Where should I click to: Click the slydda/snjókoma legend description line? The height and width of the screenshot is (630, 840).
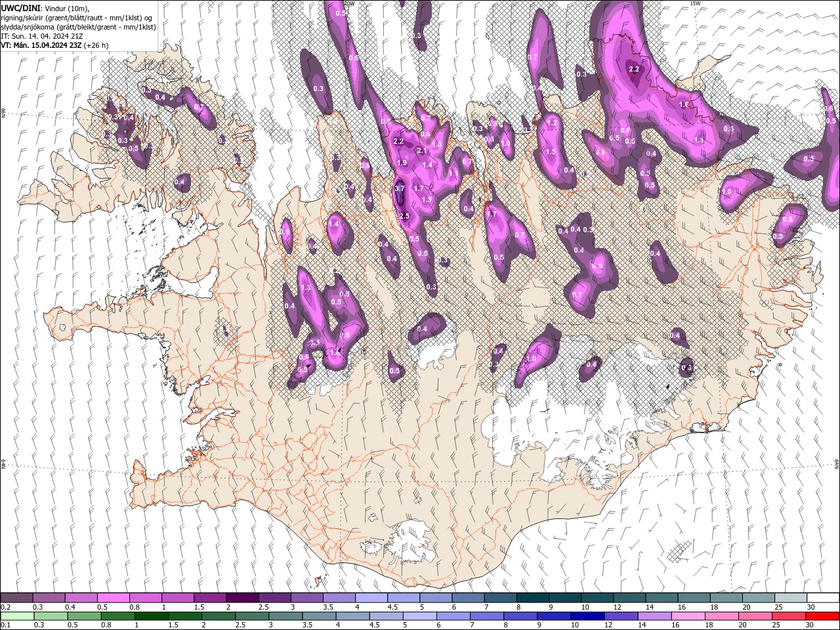[x=78, y=27]
